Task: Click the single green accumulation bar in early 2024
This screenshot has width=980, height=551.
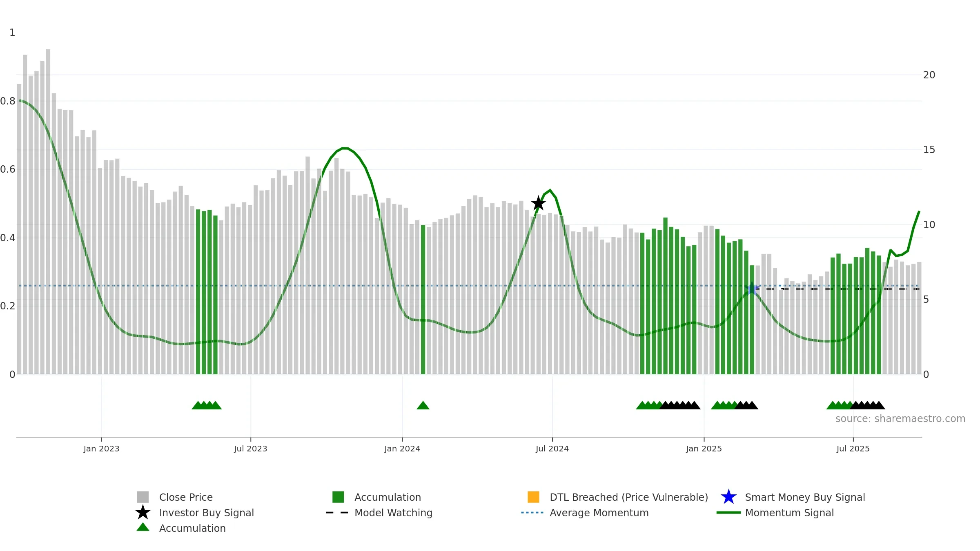Action: 423,300
